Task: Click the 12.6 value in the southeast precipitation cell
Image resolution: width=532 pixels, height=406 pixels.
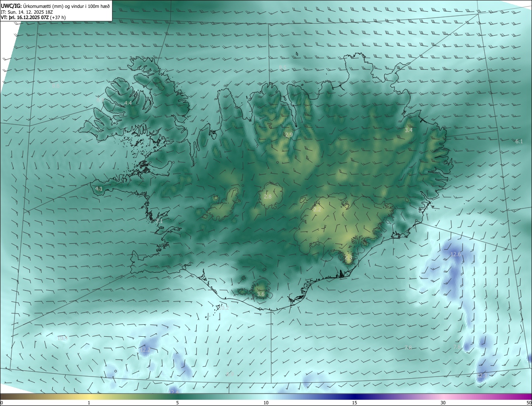Action: coord(456,254)
